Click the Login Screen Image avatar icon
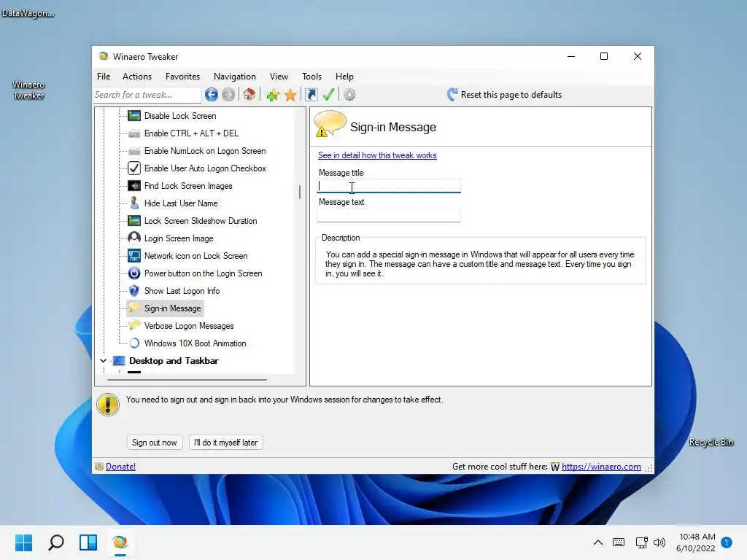 (x=134, y=238)
